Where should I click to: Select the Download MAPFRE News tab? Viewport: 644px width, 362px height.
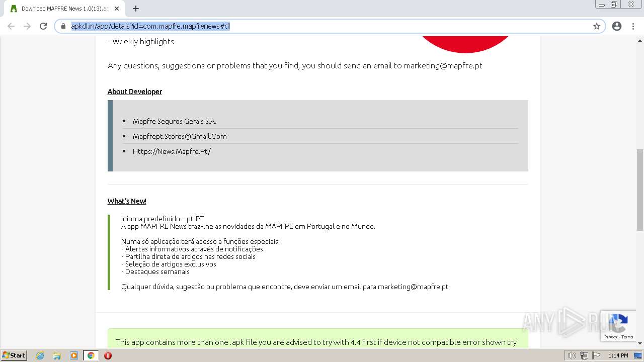click(x=64, y=9)
